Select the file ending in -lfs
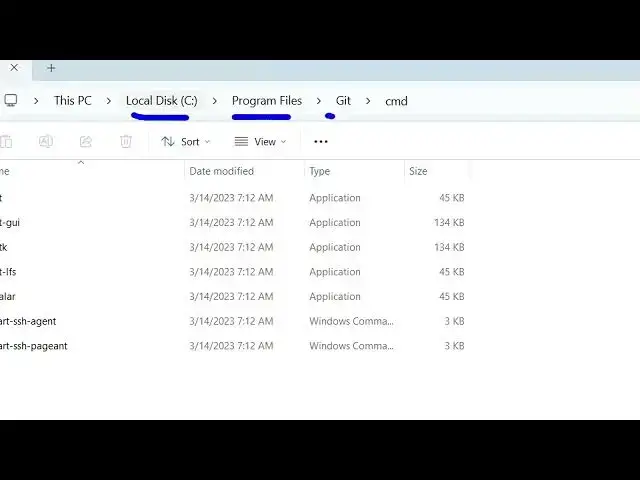The image size is (640, 480). [x=8, y=272]
